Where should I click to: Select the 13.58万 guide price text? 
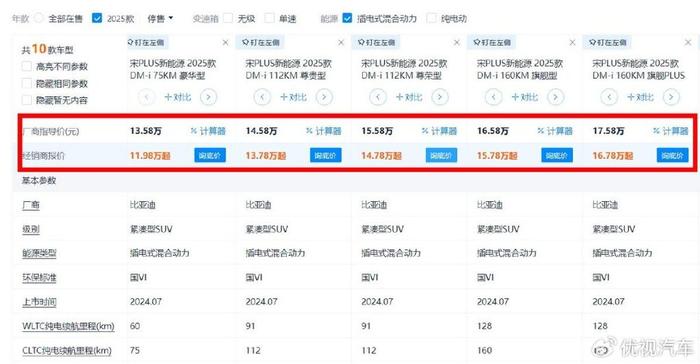146,131
